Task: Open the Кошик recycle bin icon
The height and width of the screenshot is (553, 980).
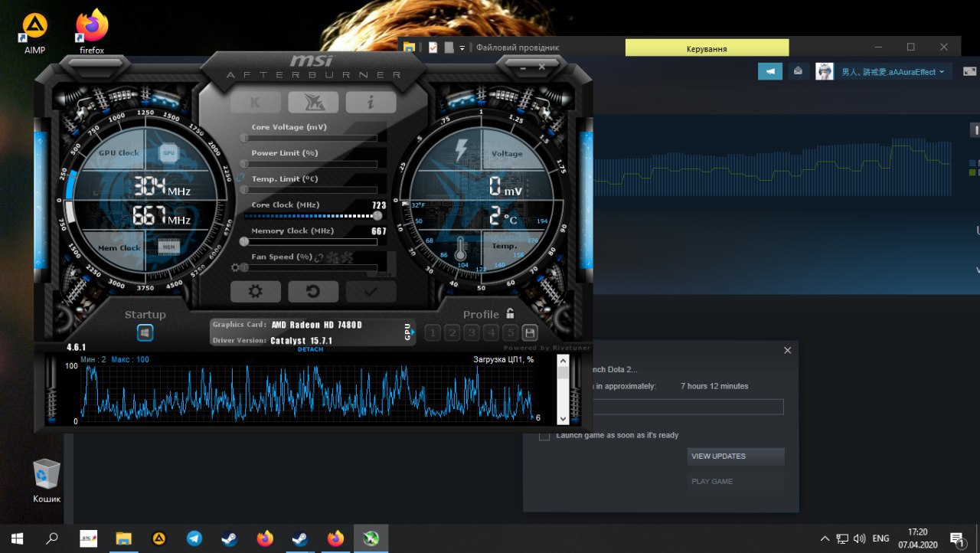Action: click(47, 481)
